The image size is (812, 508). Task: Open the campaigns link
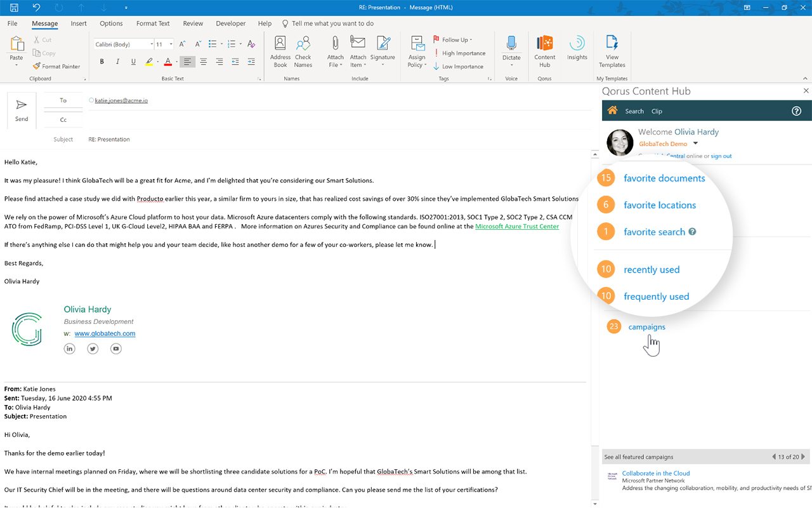[646, 327]
